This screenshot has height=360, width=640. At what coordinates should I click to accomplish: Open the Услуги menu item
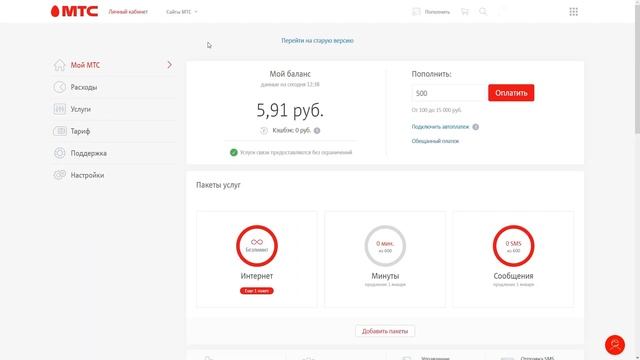[x=80, y=109]
